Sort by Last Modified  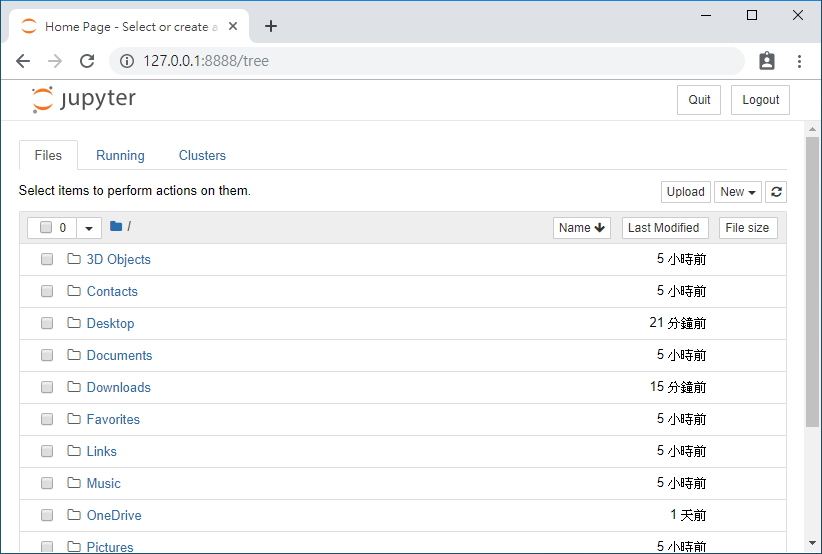[665, 228]
